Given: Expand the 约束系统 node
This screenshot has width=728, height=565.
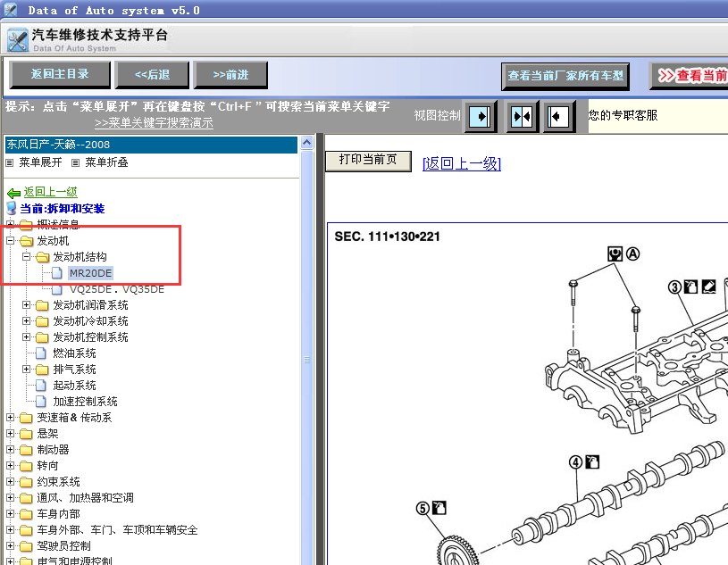Looking at the screenshot, I should (10, 481).
